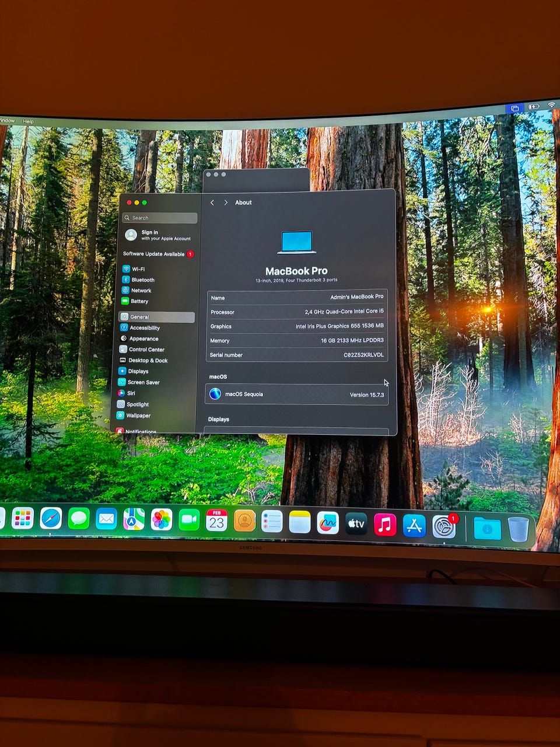
Task: Select General in the sidebar
Action: click(x=156, y=317)
